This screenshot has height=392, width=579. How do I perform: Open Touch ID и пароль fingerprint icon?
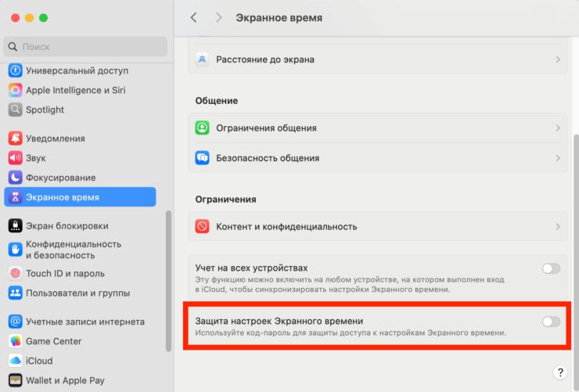tap(15, 274)
